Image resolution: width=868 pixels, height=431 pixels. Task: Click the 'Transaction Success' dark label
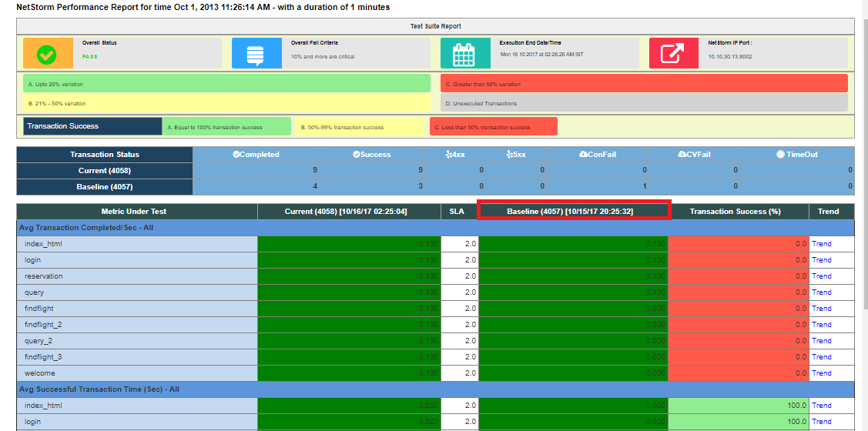[92, 126]
